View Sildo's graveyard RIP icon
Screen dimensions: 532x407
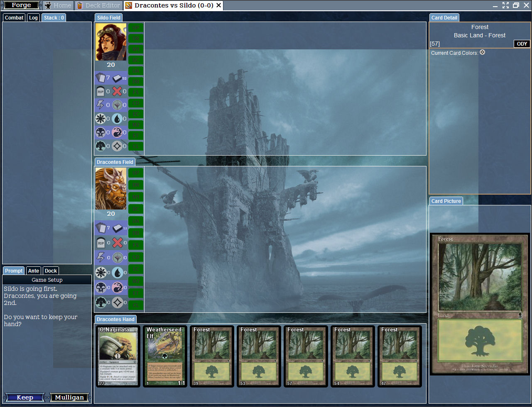click(x=101, y=91)
